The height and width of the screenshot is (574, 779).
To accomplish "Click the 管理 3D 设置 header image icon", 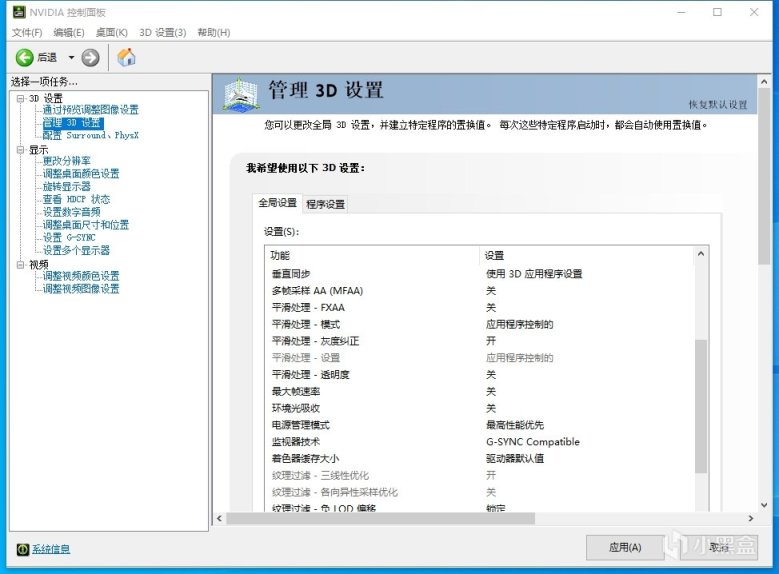I will click(241, 94).
